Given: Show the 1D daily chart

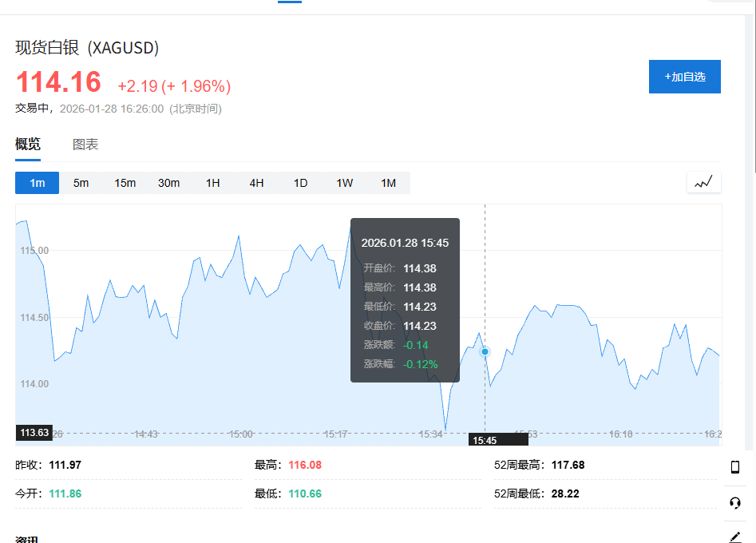Looking at the screenshot, I should [x=300, y=183].
